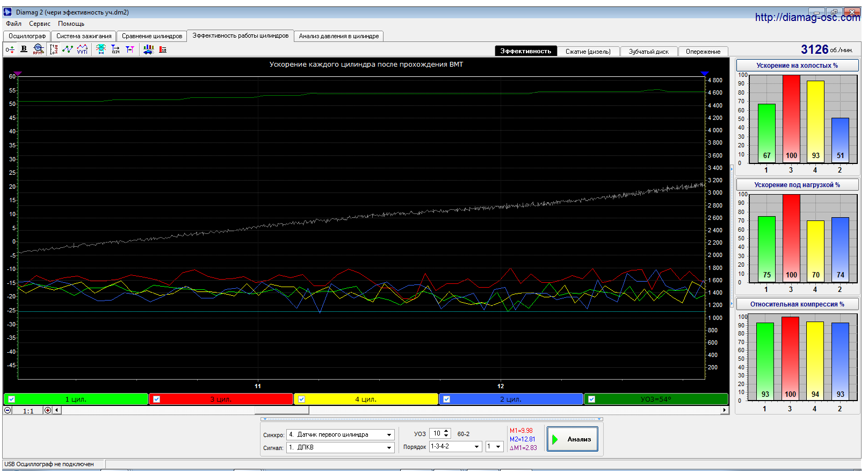Image resolution: width=868 pixels, height=471 pixels.
Task: Select the Эффективность sub-tab
Action: [526, 51]
